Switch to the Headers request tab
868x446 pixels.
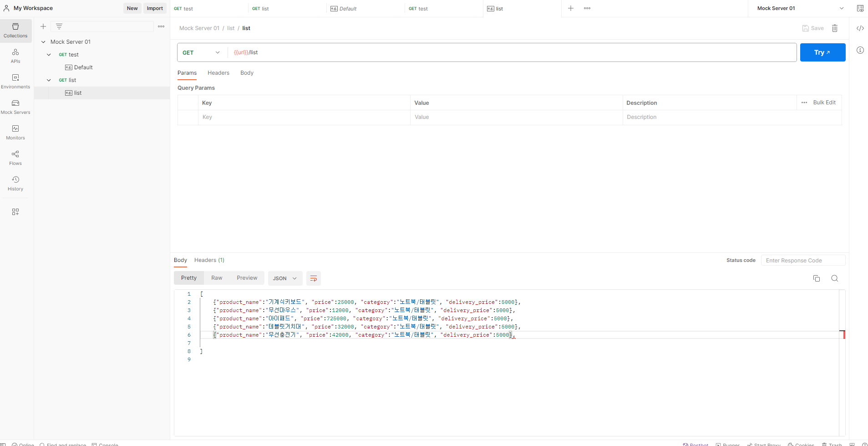[x=218, y=73]
